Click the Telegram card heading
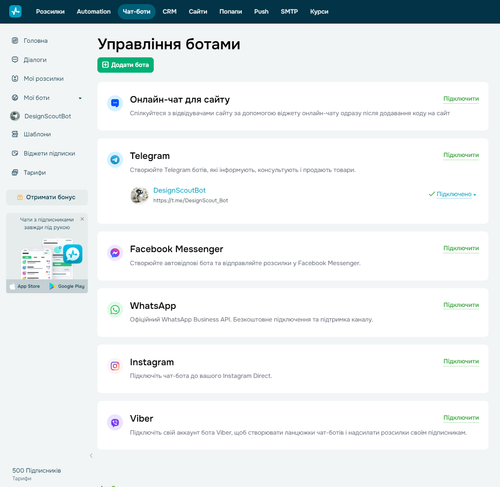The height and width of the screenshot is (487, 500). [150, 156]
